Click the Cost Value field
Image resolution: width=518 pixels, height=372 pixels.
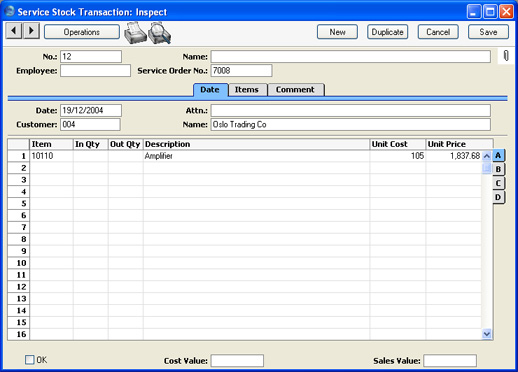[237, 361]
